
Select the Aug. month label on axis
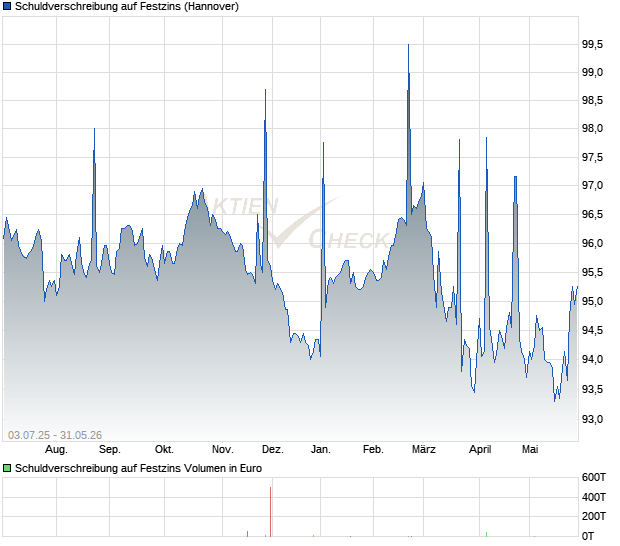click(56, 450)
